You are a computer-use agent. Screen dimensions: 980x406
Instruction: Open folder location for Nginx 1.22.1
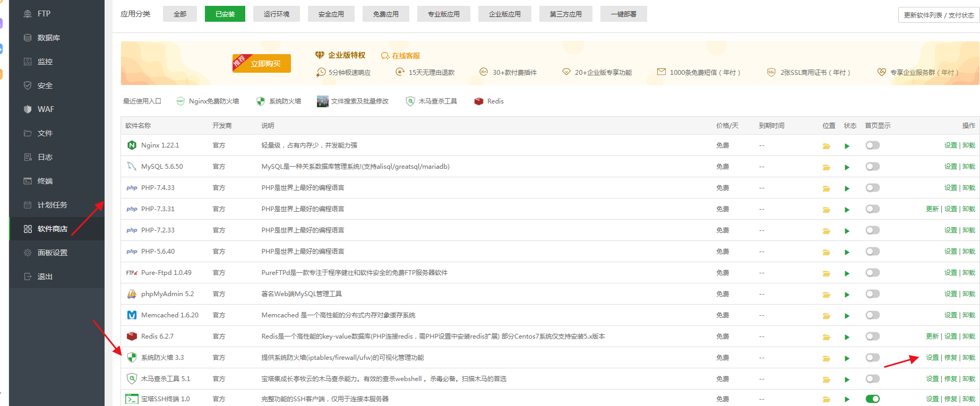pos(826,146)
